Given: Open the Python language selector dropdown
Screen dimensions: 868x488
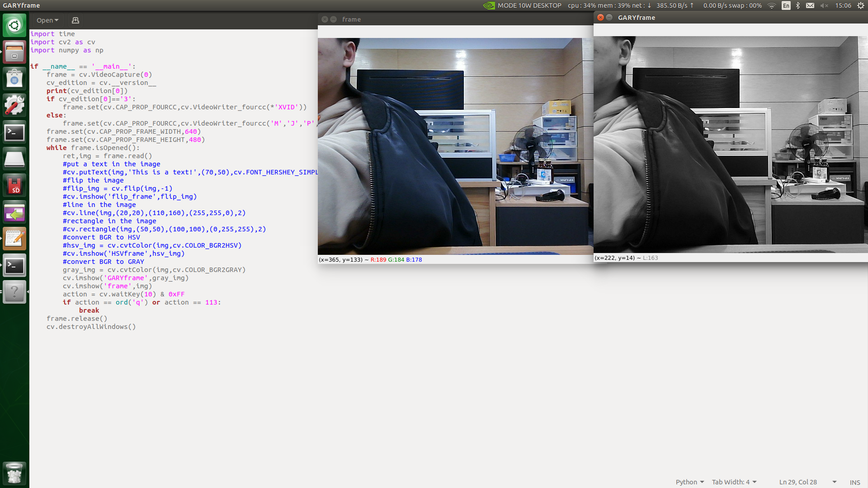Looking at the screenshot, I should (x=689, y=482).
